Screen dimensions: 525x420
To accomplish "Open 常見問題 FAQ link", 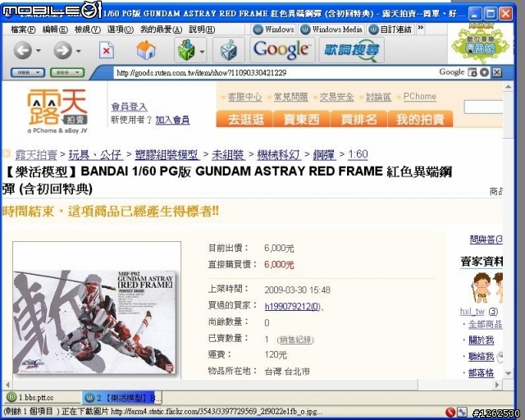I will coord(290,97).
